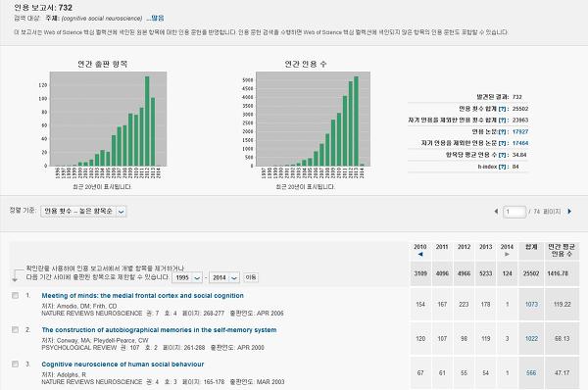Go to next results page arrow

click(x=569, y=212)
